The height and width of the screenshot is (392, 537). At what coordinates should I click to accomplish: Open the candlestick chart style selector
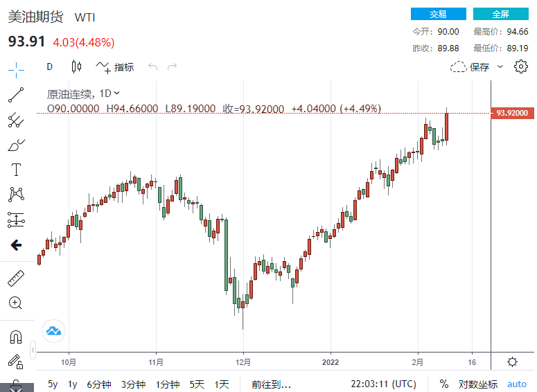(x=76, y=67)
